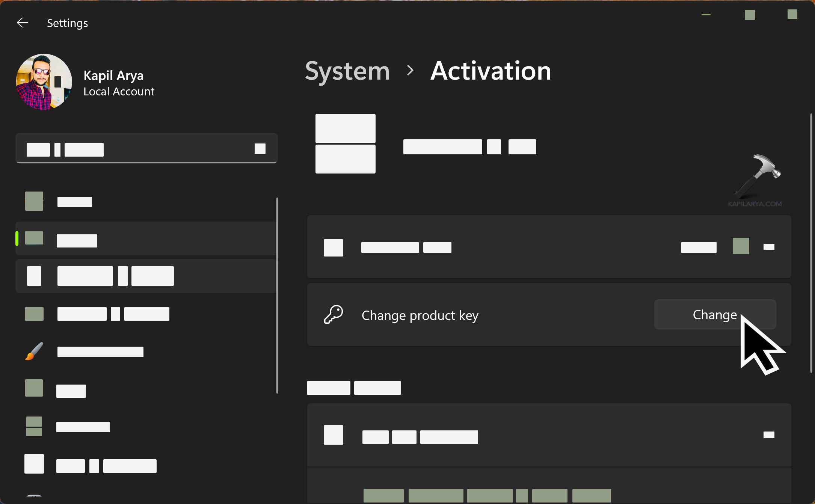Viewport: 815px width, 504px height.
Task: Click Kapil Arya's profile picture
Action: coord(43,82)
